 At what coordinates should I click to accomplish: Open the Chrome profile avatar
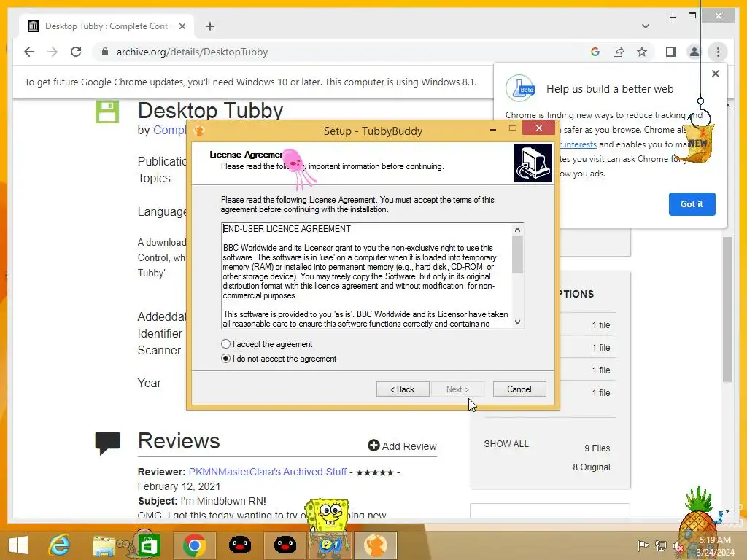tap(694, 52)
